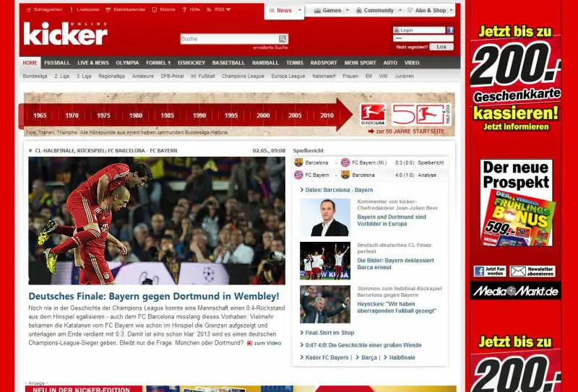The height and width of the screenshot is (392, 578).
Task: Click the 50 Jahre Bundesliga logo
Action: coord(421,115)
